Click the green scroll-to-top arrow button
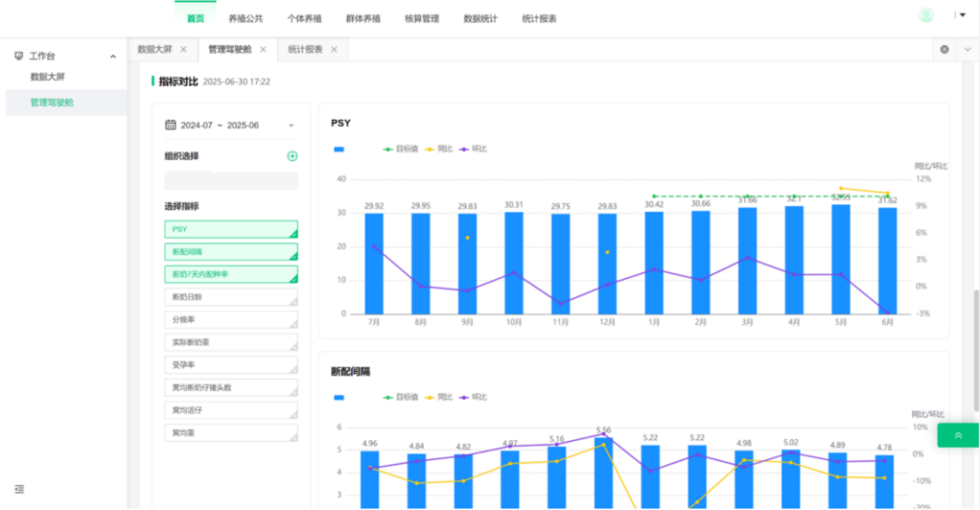The image size is (980, 510). (958, 436)
